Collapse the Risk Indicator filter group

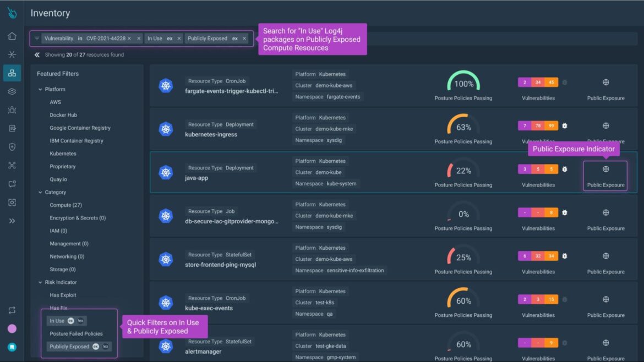pyautogui.click(x=40, y=282)
